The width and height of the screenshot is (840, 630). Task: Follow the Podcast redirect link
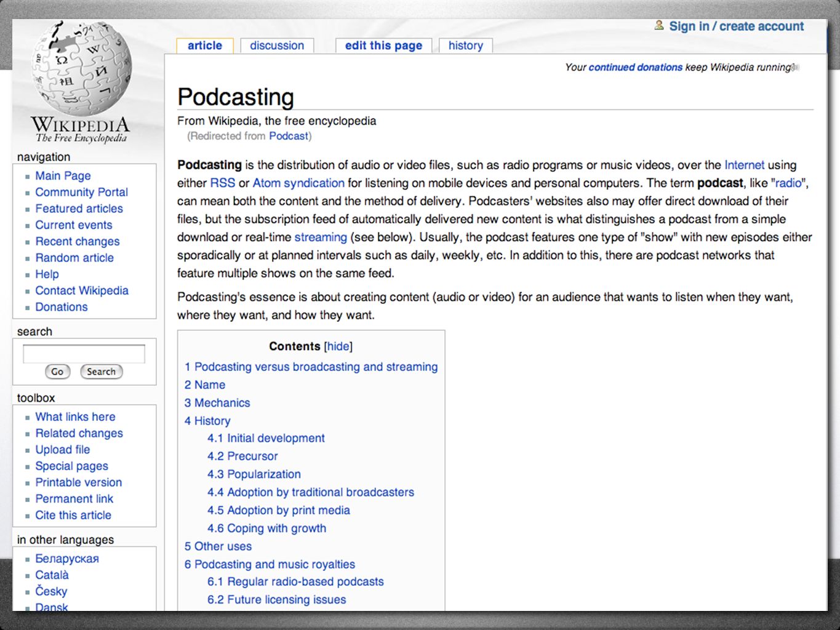tap(289, 136)
